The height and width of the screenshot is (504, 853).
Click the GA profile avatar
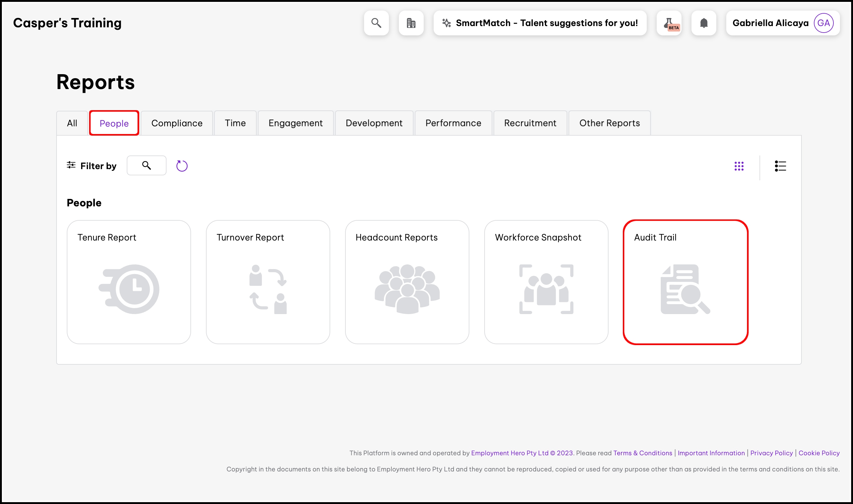coord(823,23)
